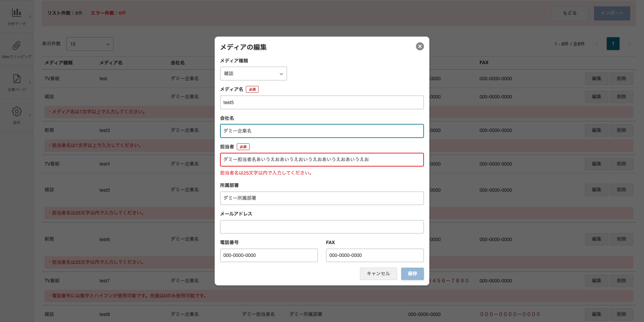Click the ダミー所属部署 cell in test8 row
Screen dimensions: 644x322
306,314
